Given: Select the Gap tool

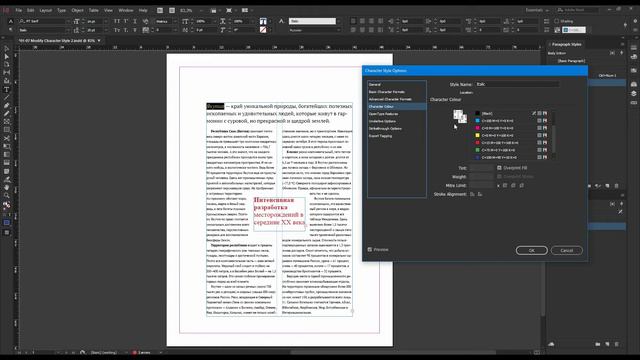Looking at the screenshot, I should pyautogui.click(x=7, y=73).
